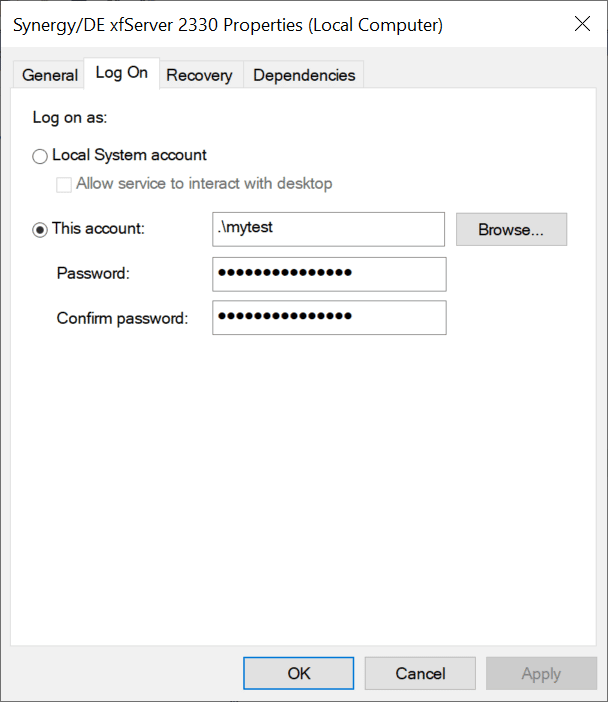This screenshot has height=702, width=608.
Task: Open the Recovery tab
Action: point(199,75)
